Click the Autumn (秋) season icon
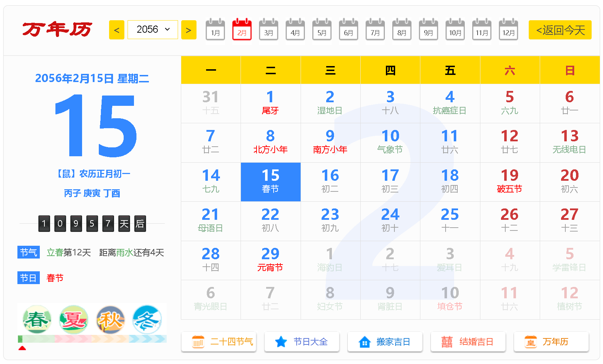This screenshot has height=364, width=603. pyautogui.click(x=111, y=320)
